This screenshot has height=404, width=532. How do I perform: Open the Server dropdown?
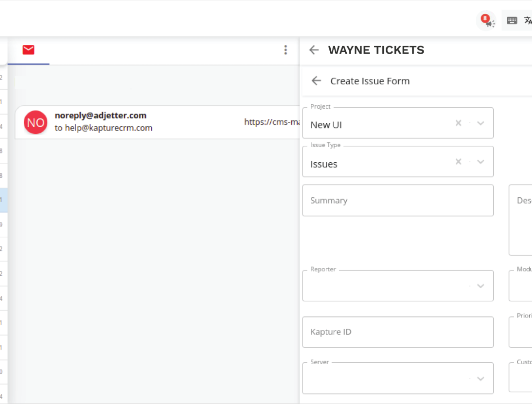[x=398, y=378]
